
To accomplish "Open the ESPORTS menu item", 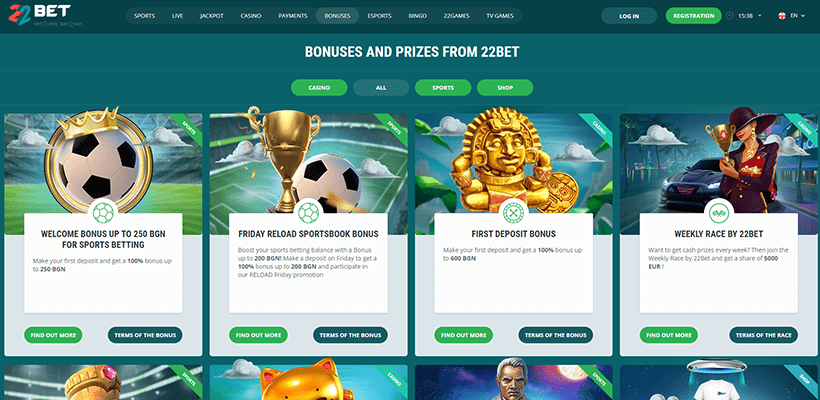I will point(379,16).
